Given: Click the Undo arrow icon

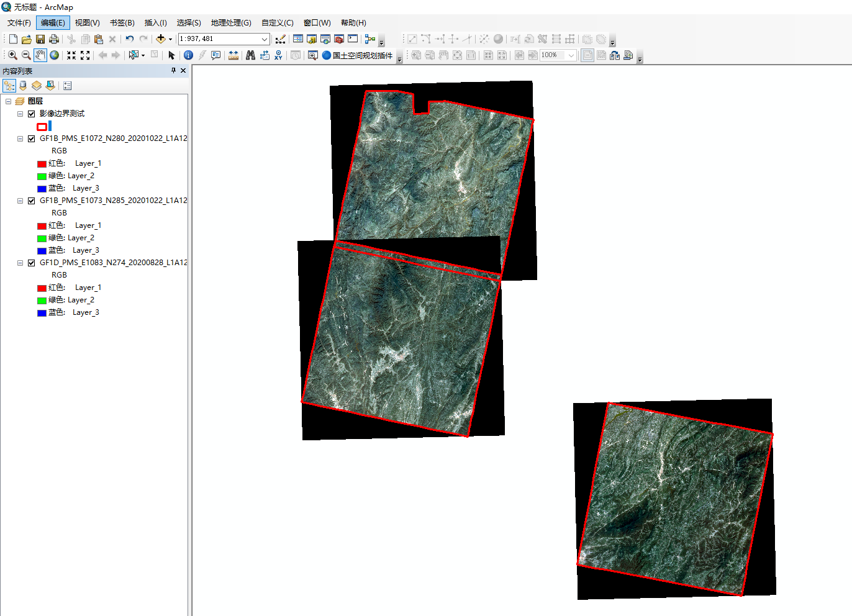Looking at the screenshot, I should point(130,39).
